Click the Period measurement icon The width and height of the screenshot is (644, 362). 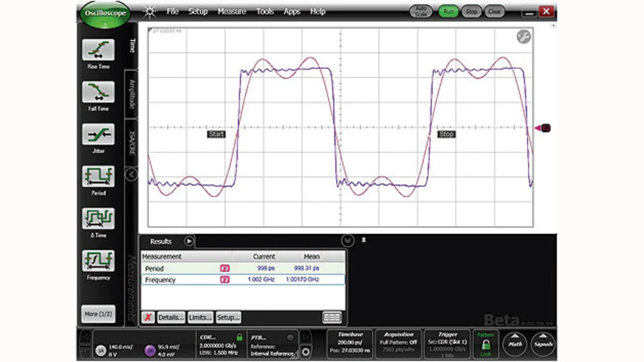[98, 177]
